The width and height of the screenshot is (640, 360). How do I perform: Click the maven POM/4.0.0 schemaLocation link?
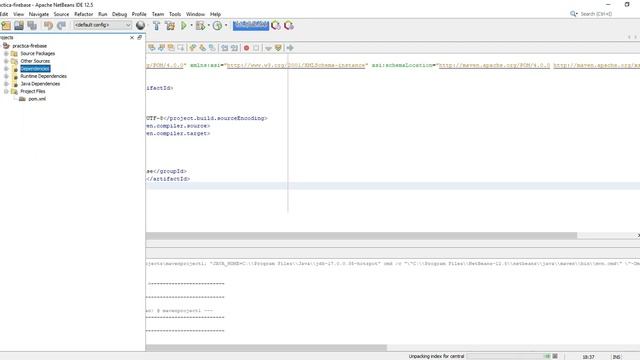(x=494, y=65)
